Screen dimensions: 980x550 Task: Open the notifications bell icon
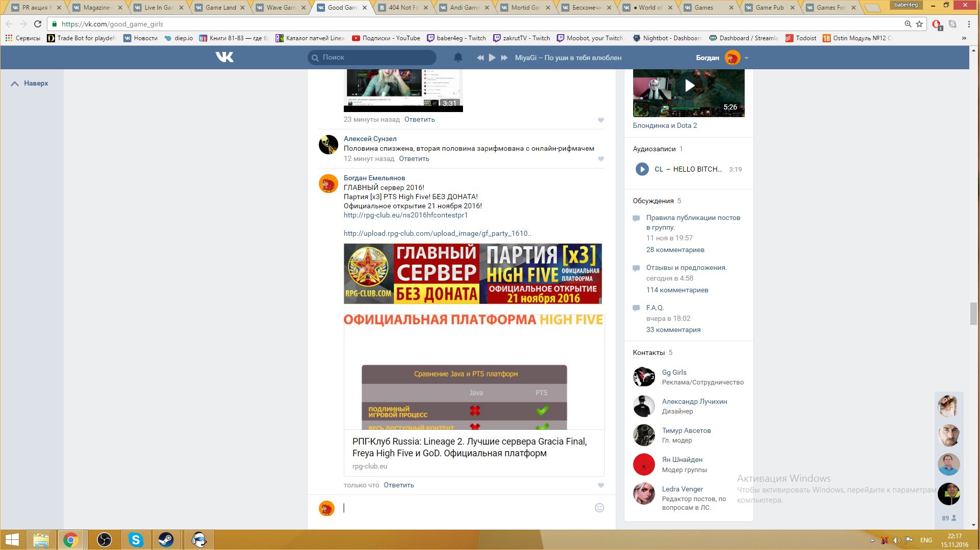458,58
